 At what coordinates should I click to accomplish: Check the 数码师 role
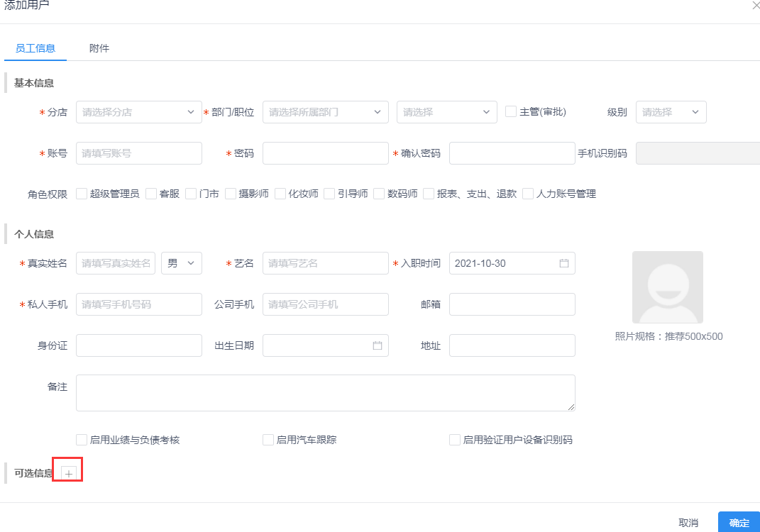(378, 193)
